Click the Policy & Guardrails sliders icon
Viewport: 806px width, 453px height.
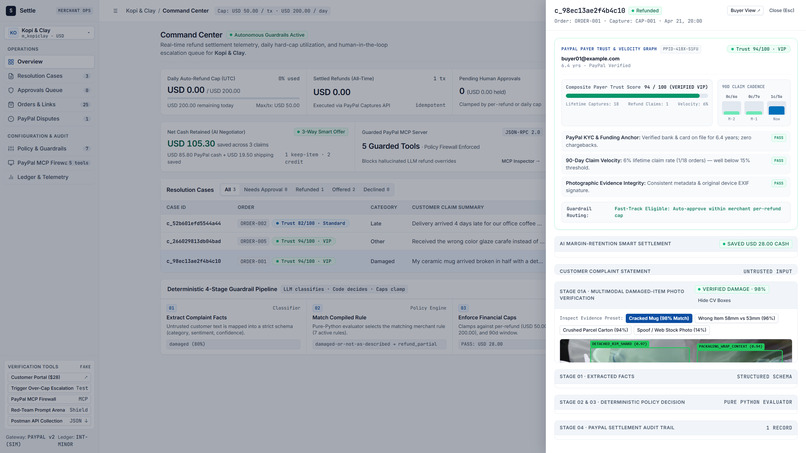(11, 149)
